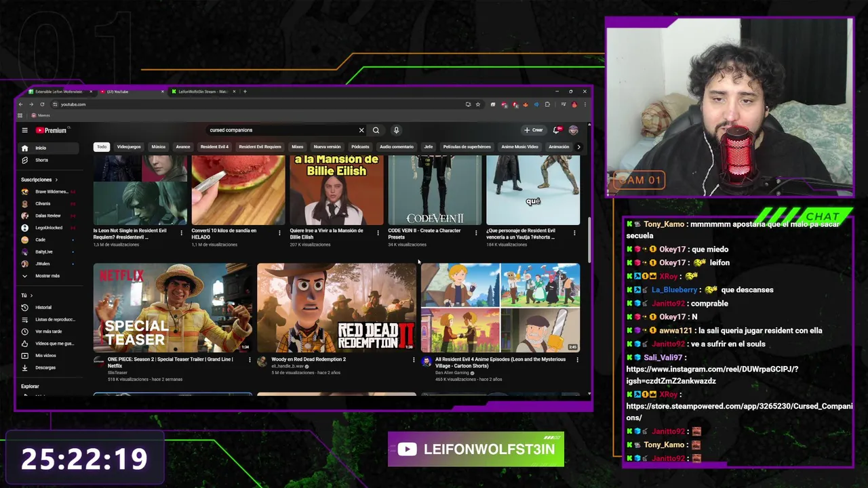This screenshot has width=868, height=488.
Task: Switch to the LeifonWolfst3in Stream tab
Action: 202,91
